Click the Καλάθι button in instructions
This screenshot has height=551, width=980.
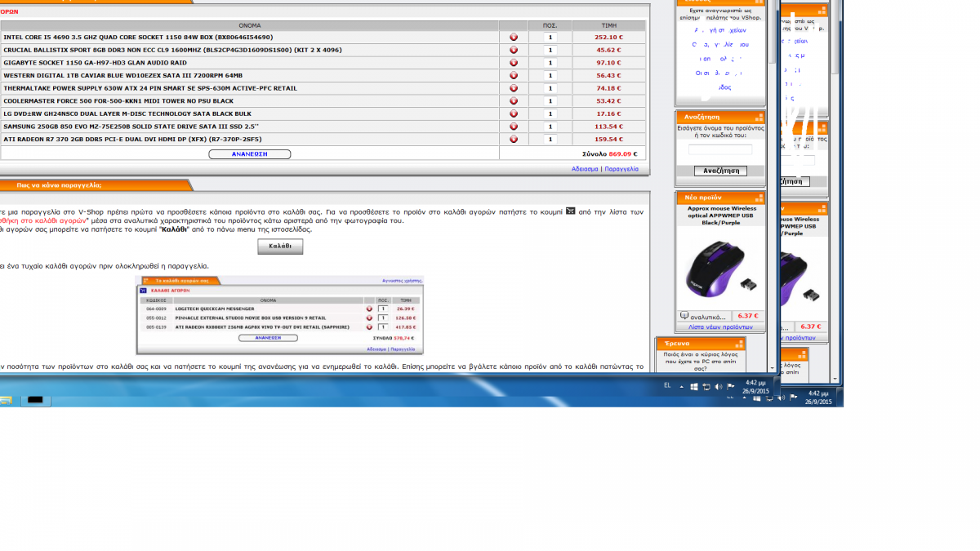click(x=280, y=246)
